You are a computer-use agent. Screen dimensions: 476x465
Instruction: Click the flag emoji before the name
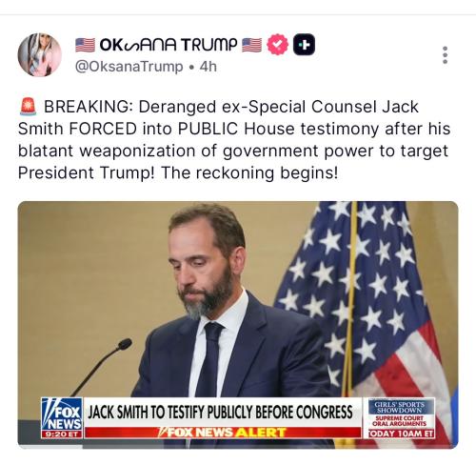tap(85, 45)
